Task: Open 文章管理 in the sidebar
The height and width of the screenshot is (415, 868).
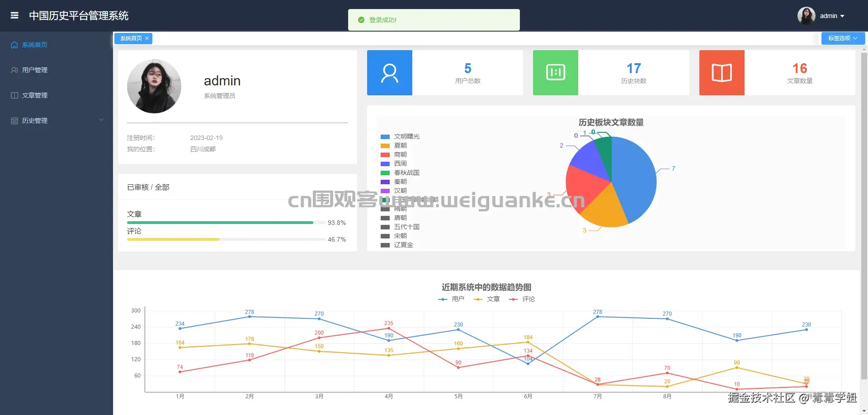Action: coord(57,95)
